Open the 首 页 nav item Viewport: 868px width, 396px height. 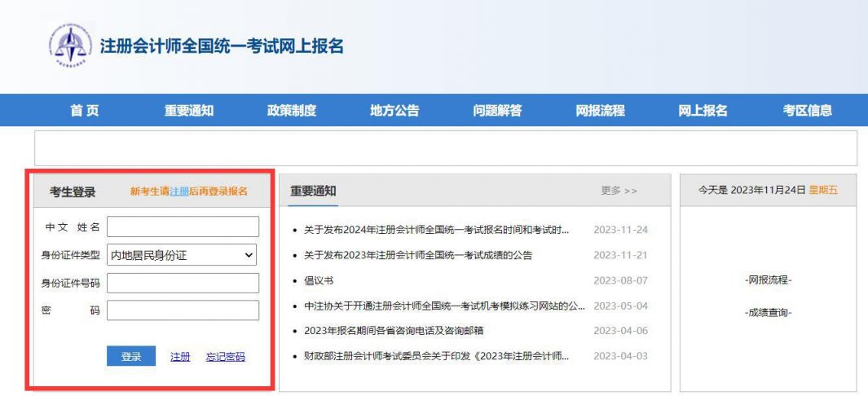point(85,111)
